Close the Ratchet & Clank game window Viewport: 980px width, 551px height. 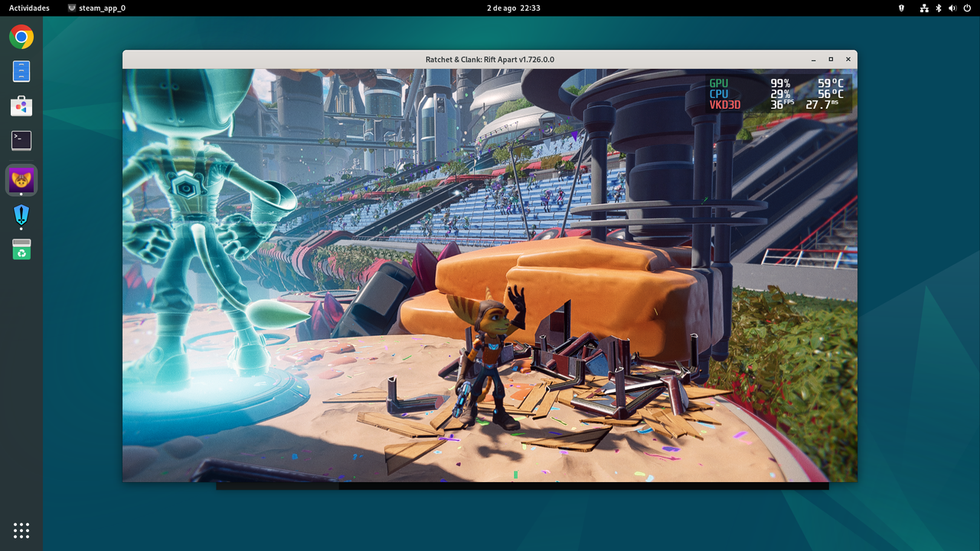pyautogui.click(x=848, y=60)
